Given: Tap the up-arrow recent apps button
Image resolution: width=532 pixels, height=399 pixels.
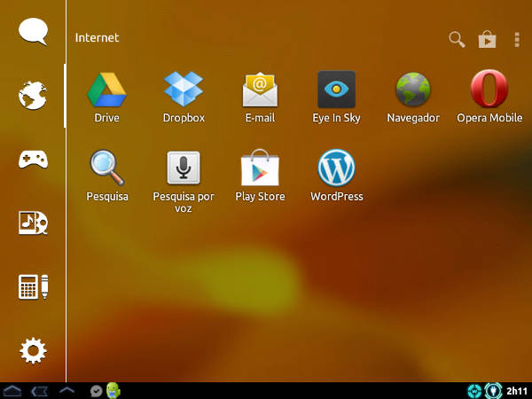Looking at the screenshot, I should pyautogui.click(x=66, y=390).
